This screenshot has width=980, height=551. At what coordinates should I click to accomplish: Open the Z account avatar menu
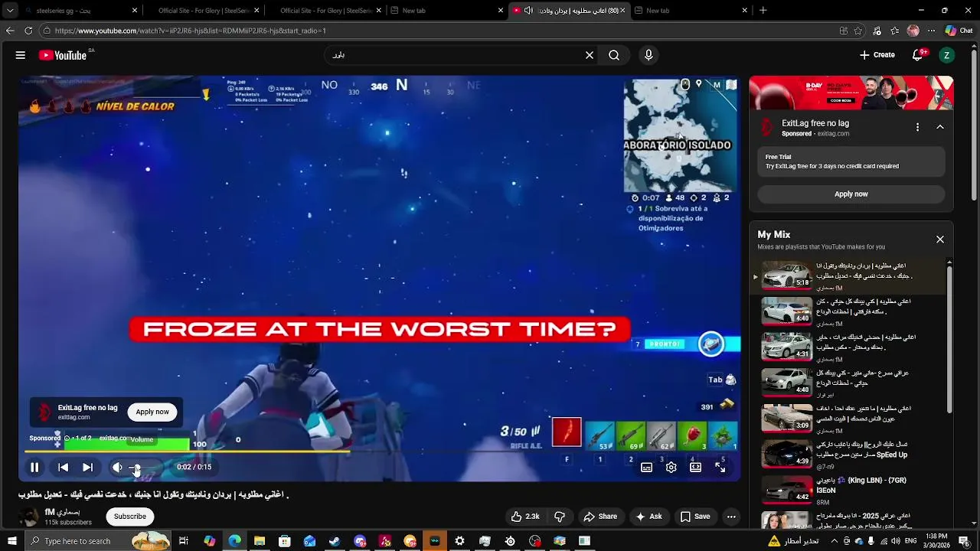(947, 55)
